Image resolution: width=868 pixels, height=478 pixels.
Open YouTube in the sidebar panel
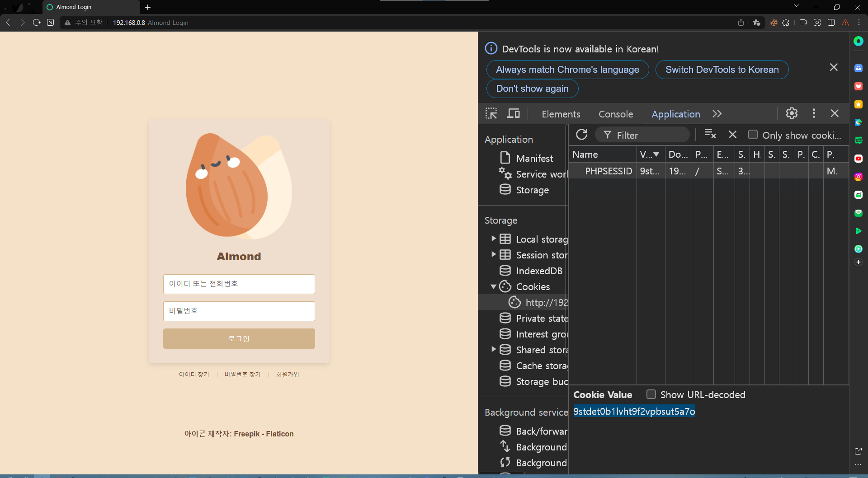[x=859, y=159]
